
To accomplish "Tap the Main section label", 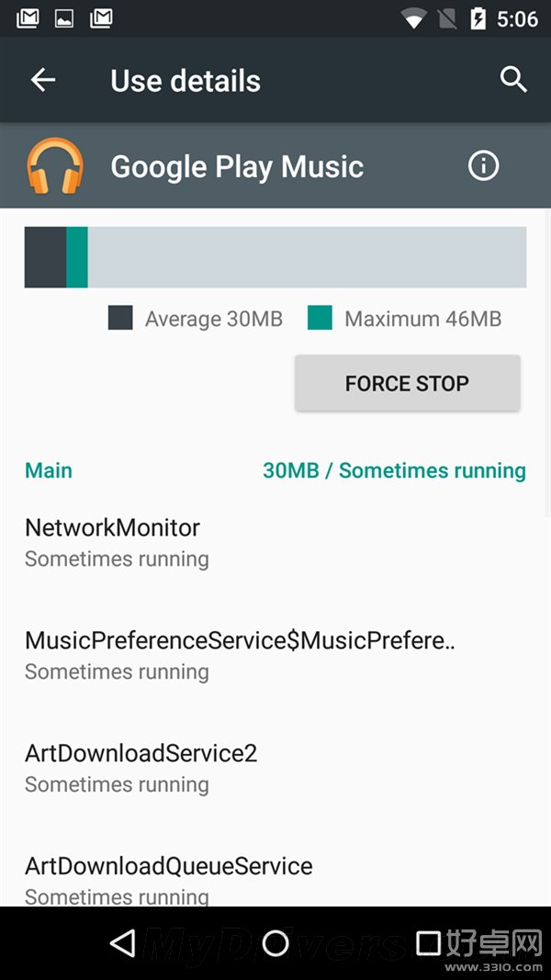I will coord(48,470).
